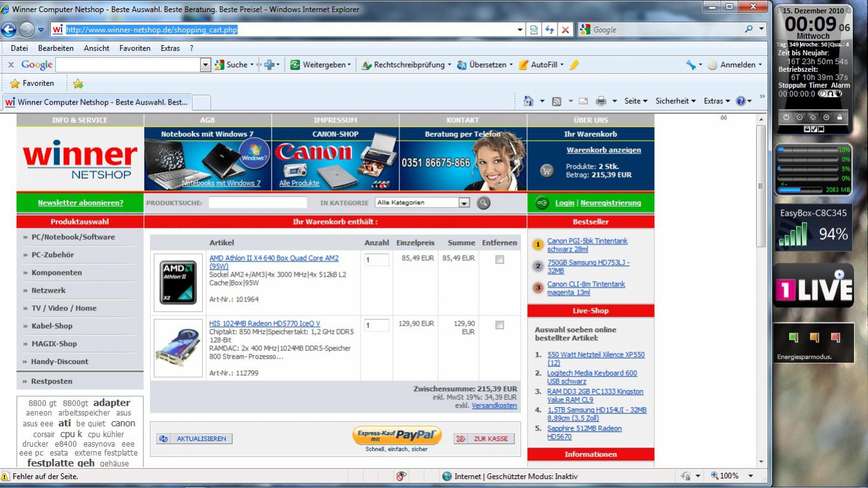Click the RSS feeds icon

(x=556, y=101)
